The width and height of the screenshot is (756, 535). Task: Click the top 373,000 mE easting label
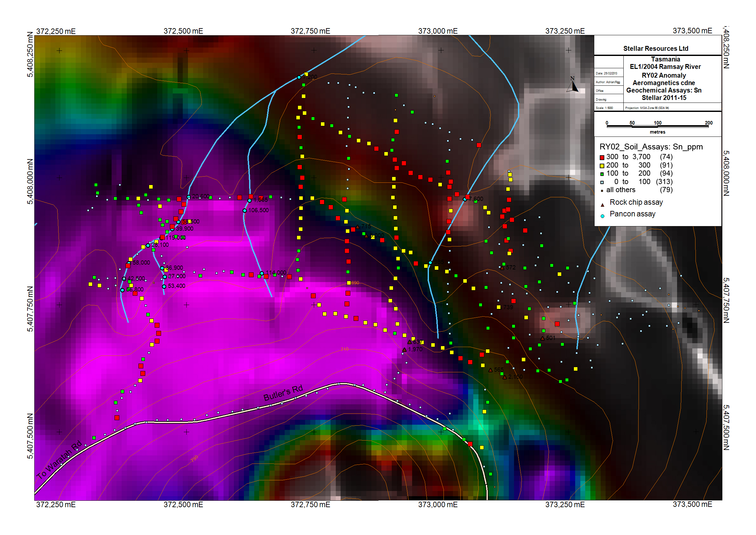438,31
